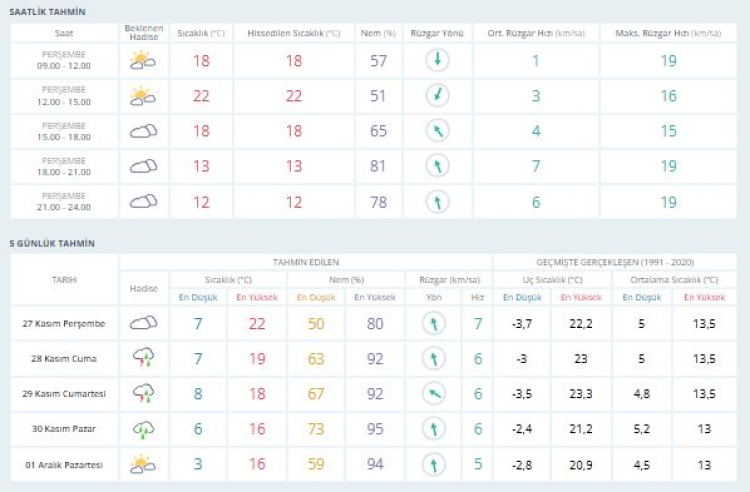Select the Hissedilen Sıcaklık column header

coord(294,33)
